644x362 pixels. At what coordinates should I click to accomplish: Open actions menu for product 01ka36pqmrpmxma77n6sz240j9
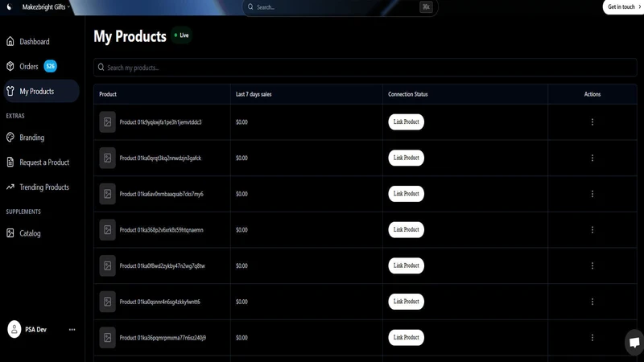tap(592, 337)
